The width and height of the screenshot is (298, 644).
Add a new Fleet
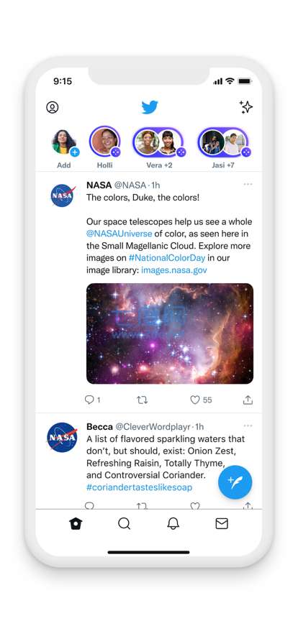[65, 149]
